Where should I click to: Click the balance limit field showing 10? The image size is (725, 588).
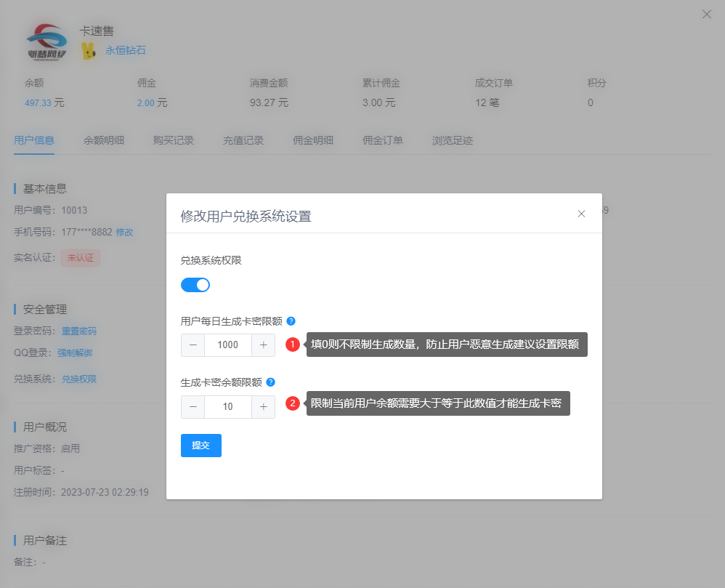(228, 406)
